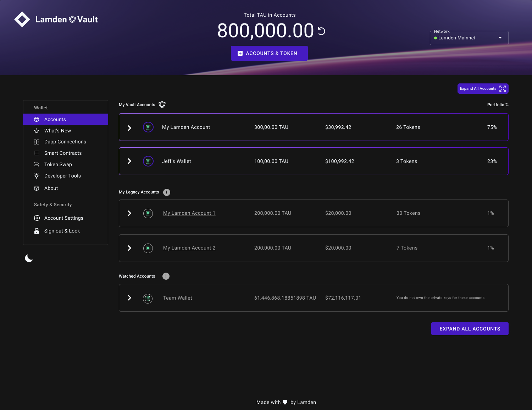This screenshot has height=410, width=532.
Task: Click the large EXPAND ALL ACCOUNTS button
Action: point(470,329)
